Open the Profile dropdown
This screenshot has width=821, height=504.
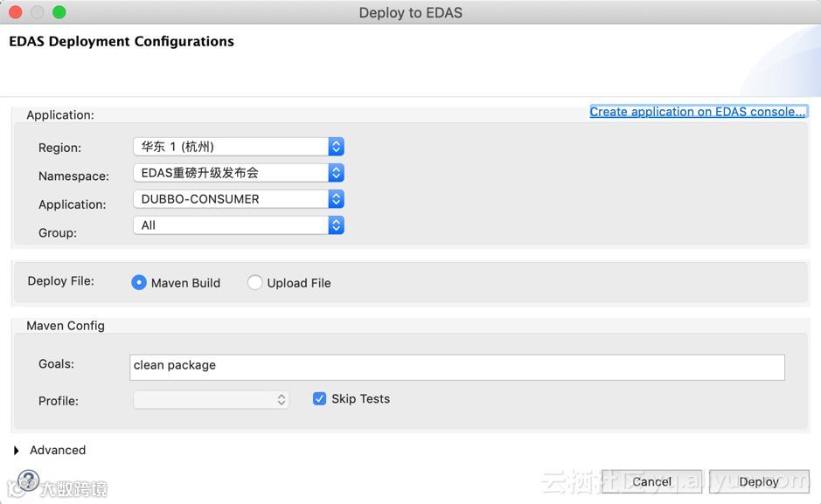click(211, 400)
